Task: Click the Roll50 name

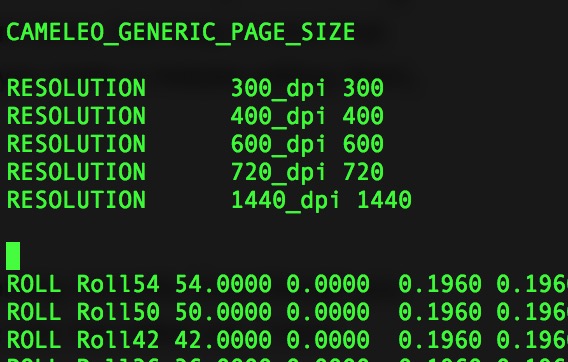Action: pyautogui.click(x=118, y=312)
